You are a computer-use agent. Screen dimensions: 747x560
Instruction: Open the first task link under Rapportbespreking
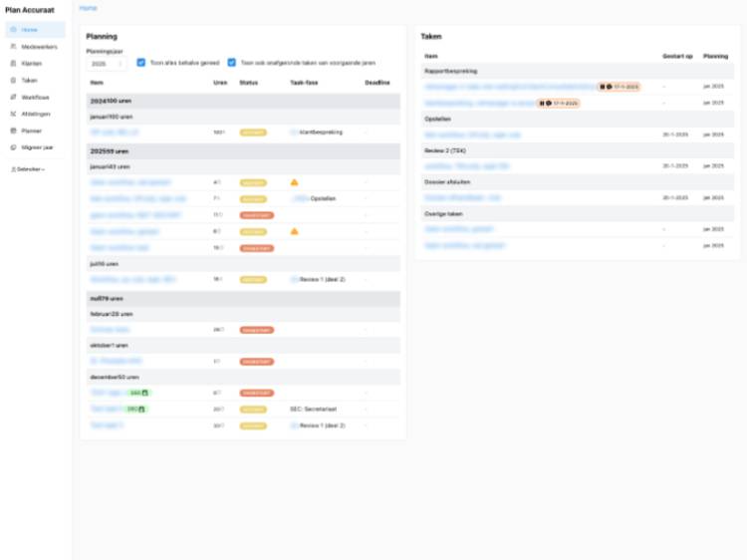coord(509,87)
